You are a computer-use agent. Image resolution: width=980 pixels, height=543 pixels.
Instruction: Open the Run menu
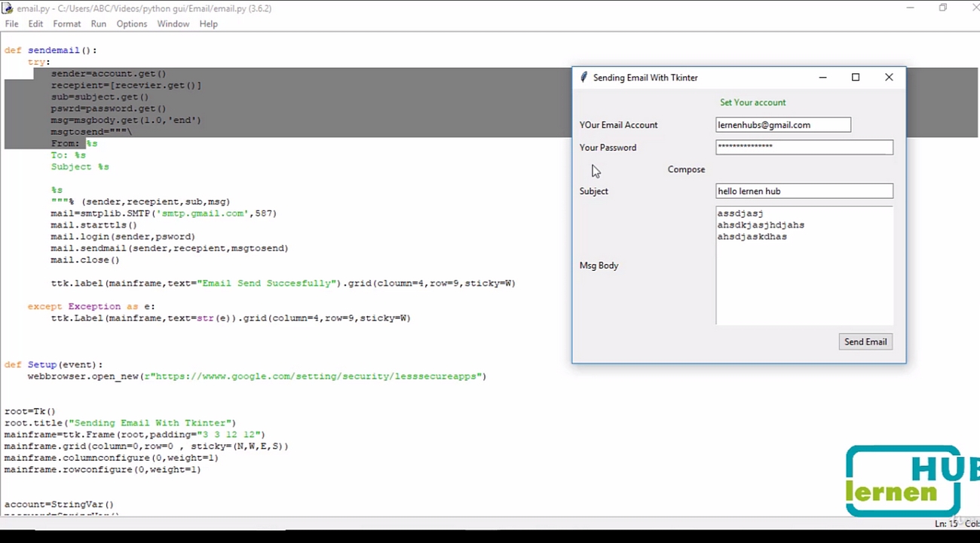pyautogui.click(x=99, y=23)
